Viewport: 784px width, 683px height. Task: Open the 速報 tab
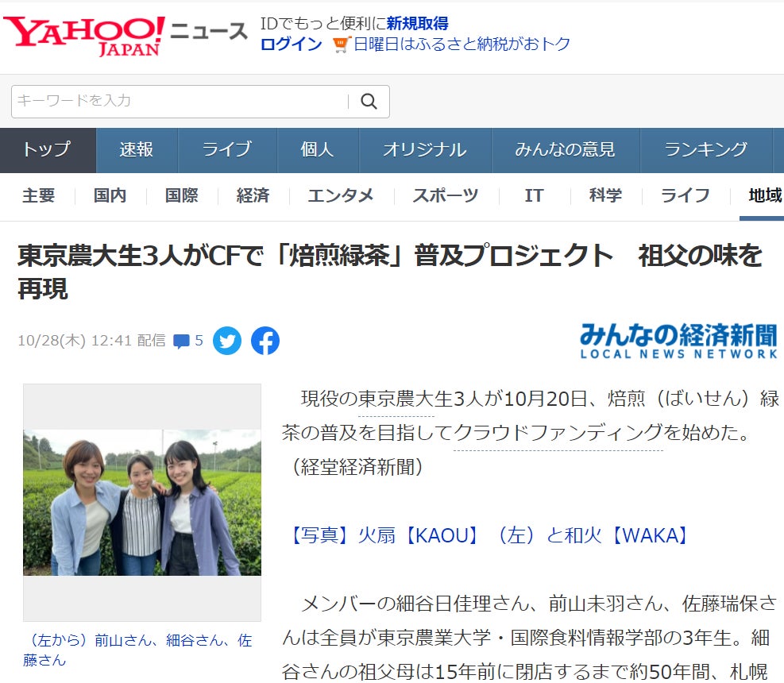(x=137, y=149)
